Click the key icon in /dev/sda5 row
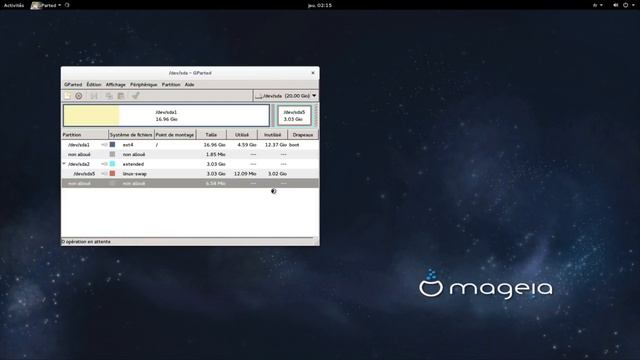 [x=104, y=174]
